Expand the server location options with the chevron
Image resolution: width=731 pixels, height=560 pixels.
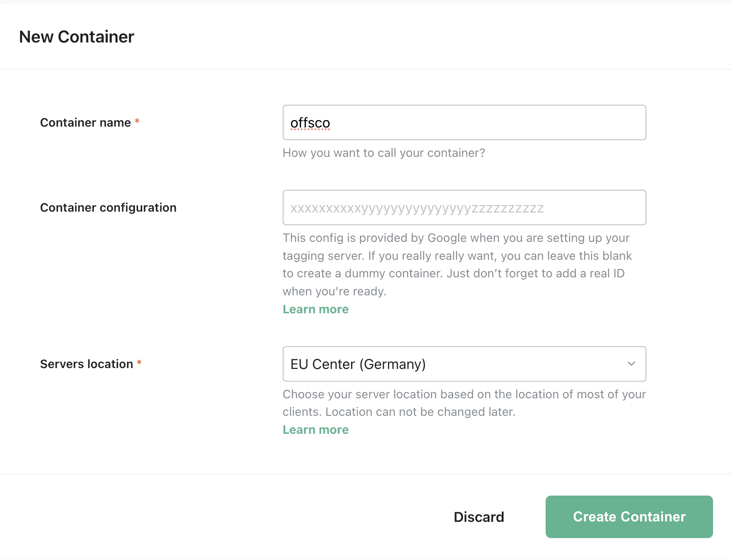[631, 364]
